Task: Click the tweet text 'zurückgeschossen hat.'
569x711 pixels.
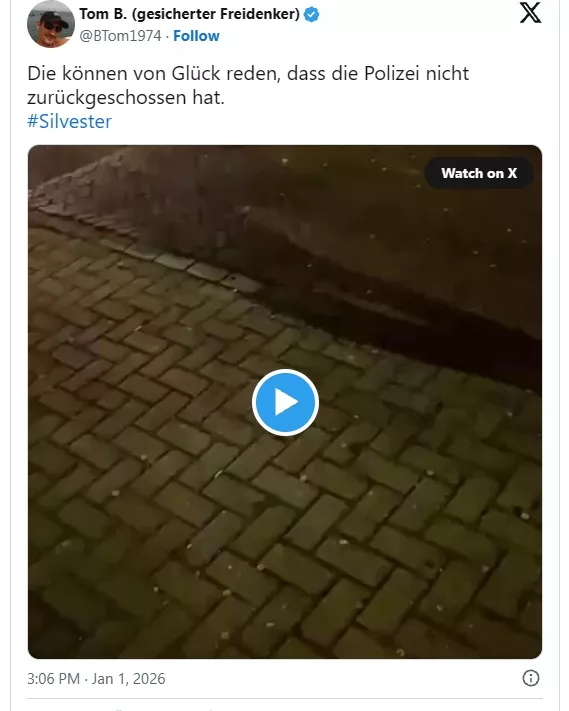Action: (x=126, y=97)
